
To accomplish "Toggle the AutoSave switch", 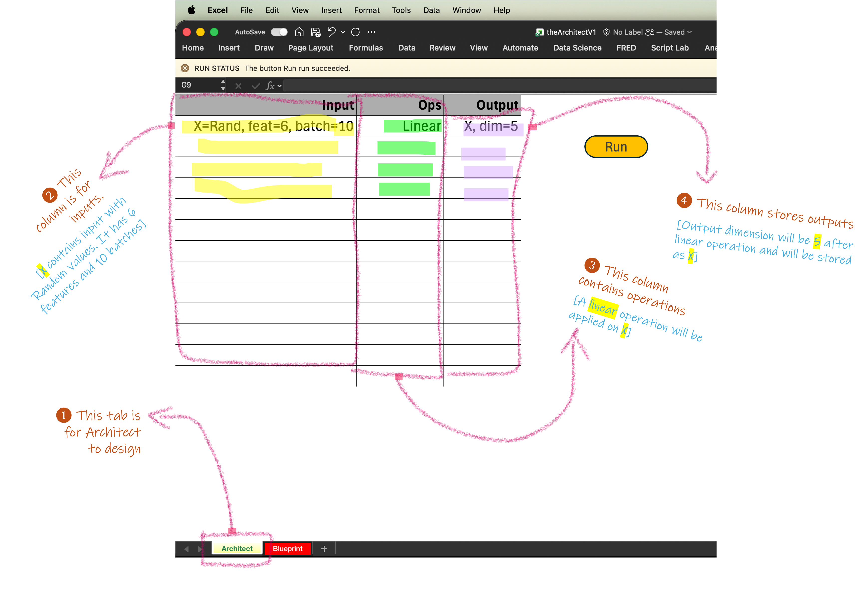I will pos(279,32).
